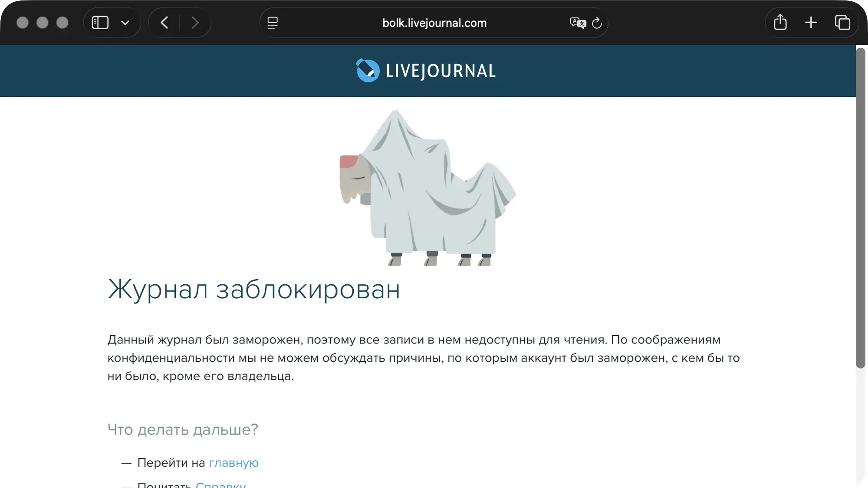Close the Safari window
The height and width of the screenshot is (488, 868).
(23, 23)
